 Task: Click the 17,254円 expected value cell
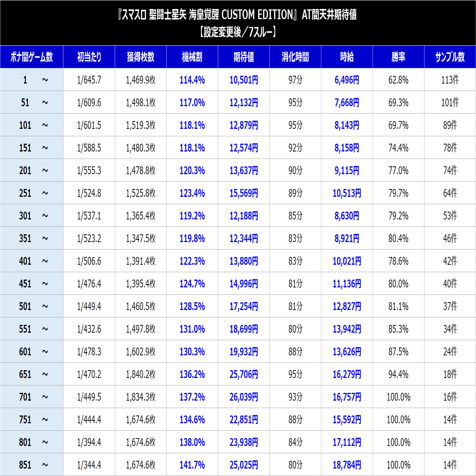(244, 306)
